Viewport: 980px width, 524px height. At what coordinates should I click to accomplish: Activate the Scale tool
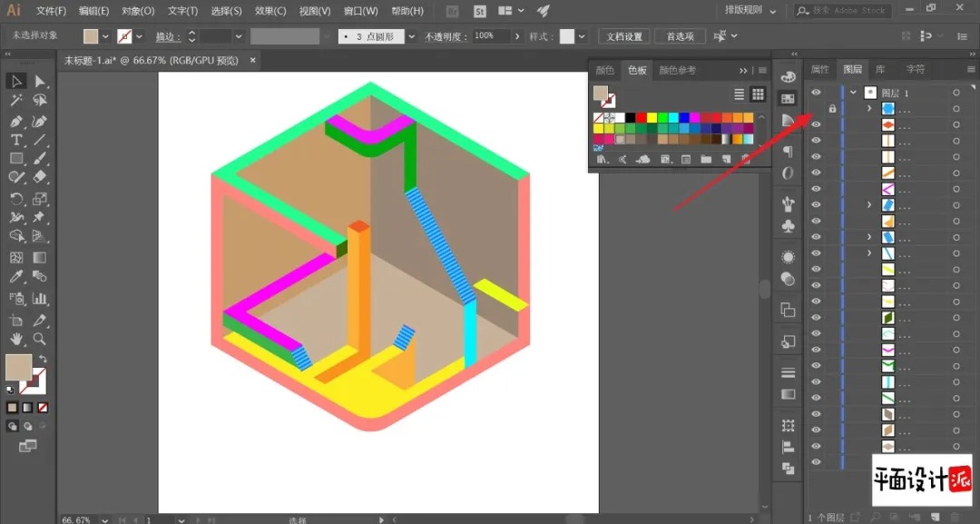click(x=40, y=199)
